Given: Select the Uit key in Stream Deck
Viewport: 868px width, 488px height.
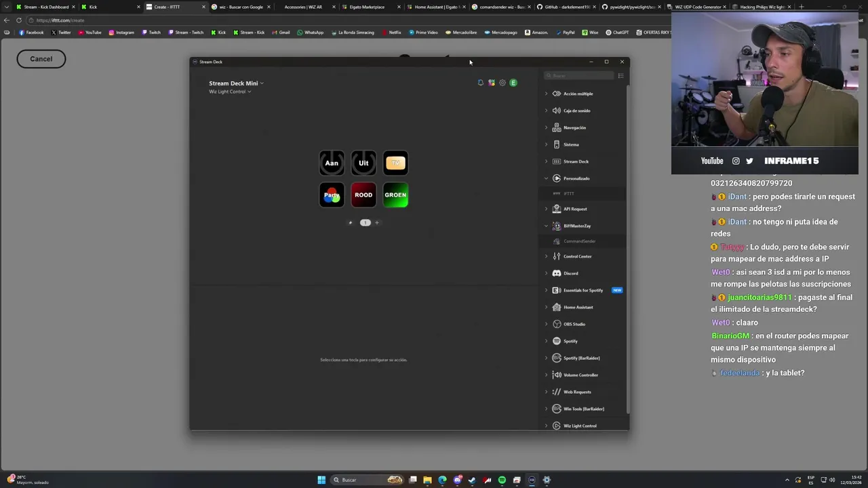Looking at the screenshot, I should point(363,163).
